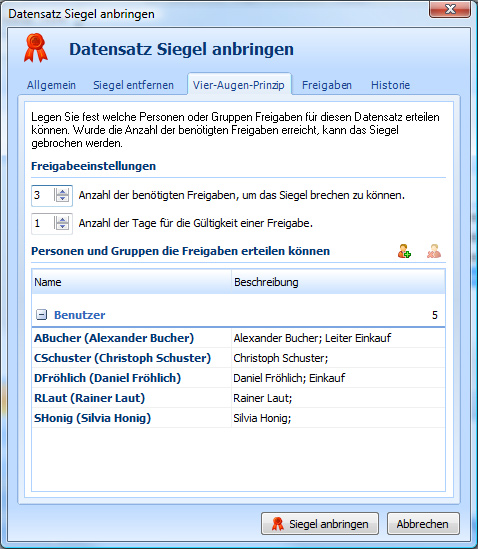Click the add user icon with green plus

click(x=404, y=251)
